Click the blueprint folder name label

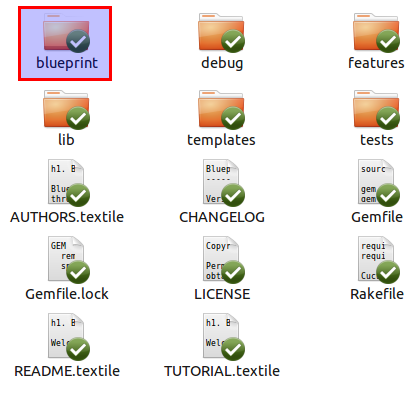67,63
